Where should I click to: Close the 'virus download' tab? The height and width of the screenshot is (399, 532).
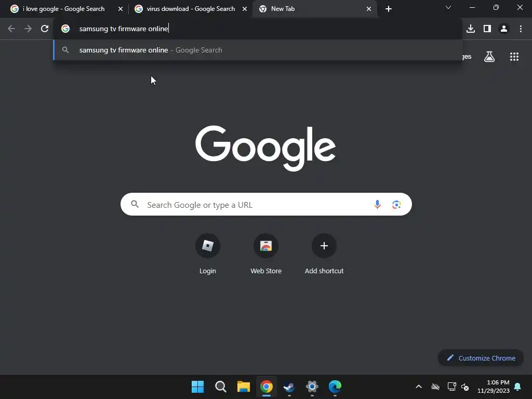pyautogui.click(x=245, y=9)
